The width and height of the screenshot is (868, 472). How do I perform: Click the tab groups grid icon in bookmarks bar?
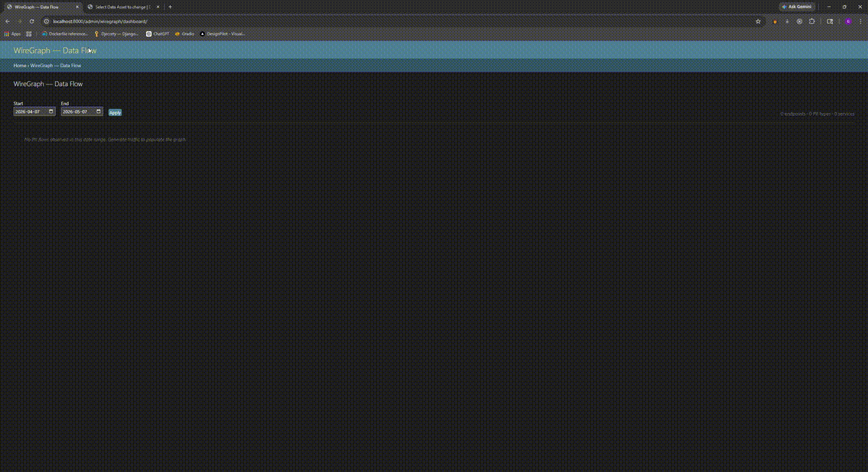point(29,34)
